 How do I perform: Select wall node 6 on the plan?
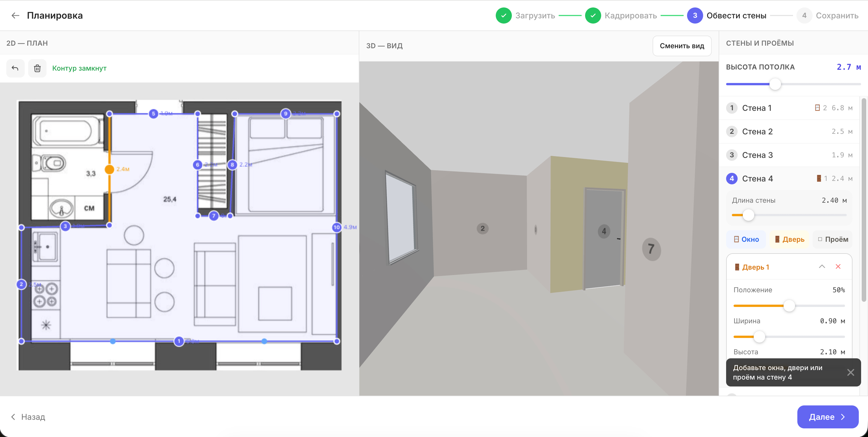197,165
